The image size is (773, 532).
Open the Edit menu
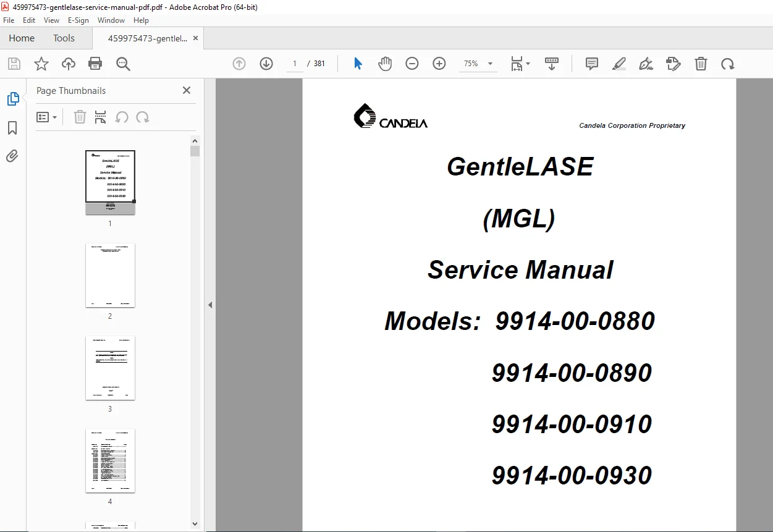pos(29,20)
